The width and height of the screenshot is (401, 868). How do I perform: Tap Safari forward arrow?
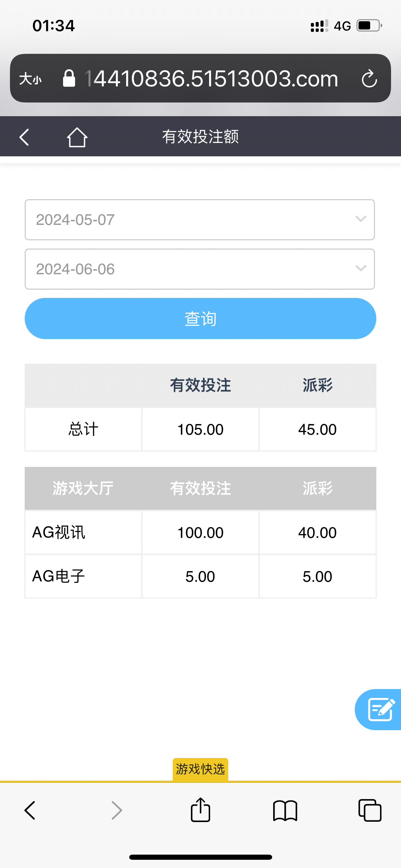point(117,811)
